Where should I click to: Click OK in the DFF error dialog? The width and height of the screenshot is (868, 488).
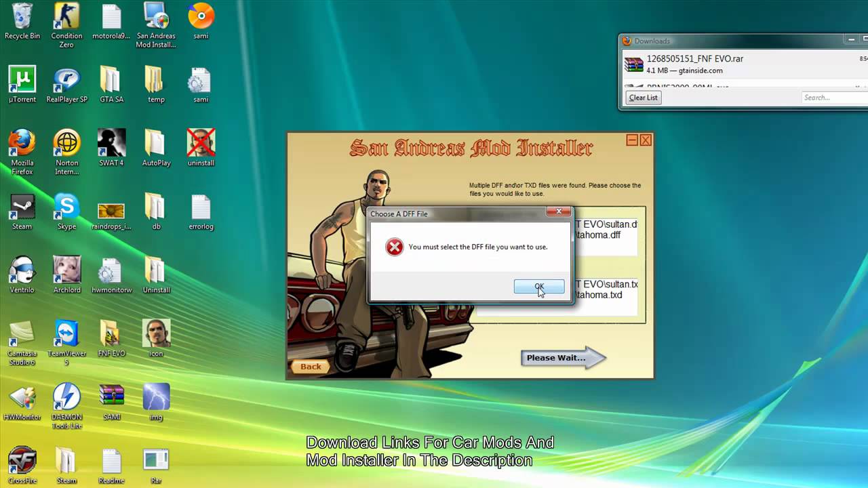pos(539,287)
